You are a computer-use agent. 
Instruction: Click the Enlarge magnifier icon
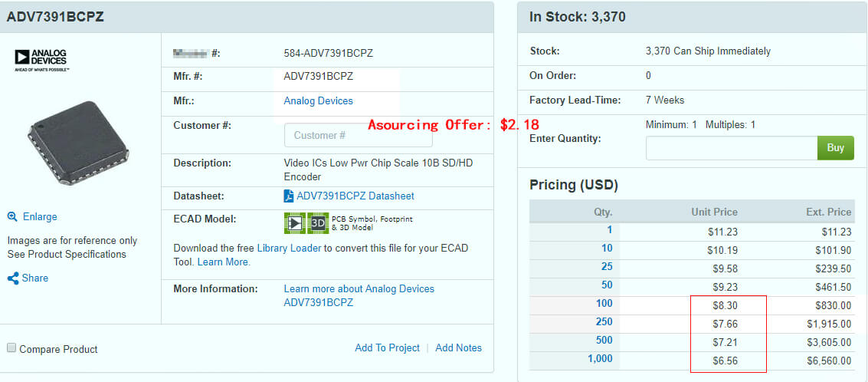click(13, 217)
